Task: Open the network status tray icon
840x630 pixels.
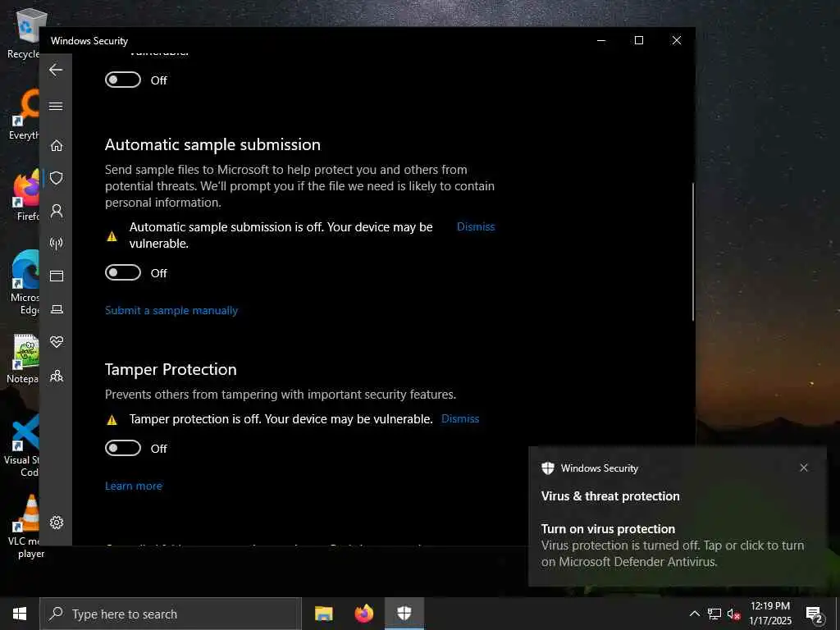Action: coord(714,614)
